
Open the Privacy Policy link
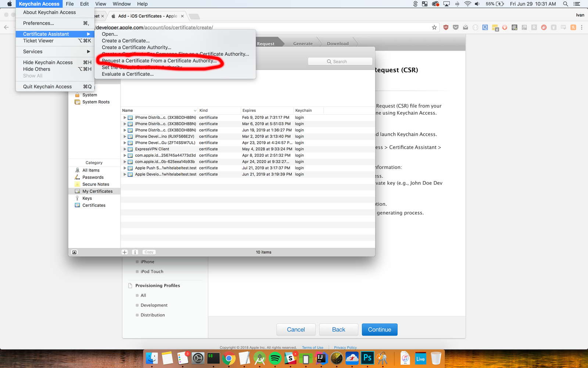click(x=345, y=347)
